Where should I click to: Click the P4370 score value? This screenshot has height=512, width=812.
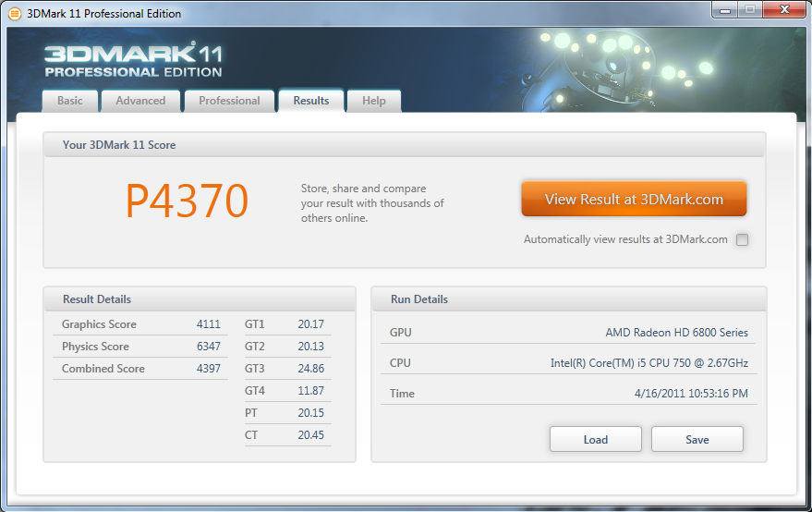[x=187, y=201]
